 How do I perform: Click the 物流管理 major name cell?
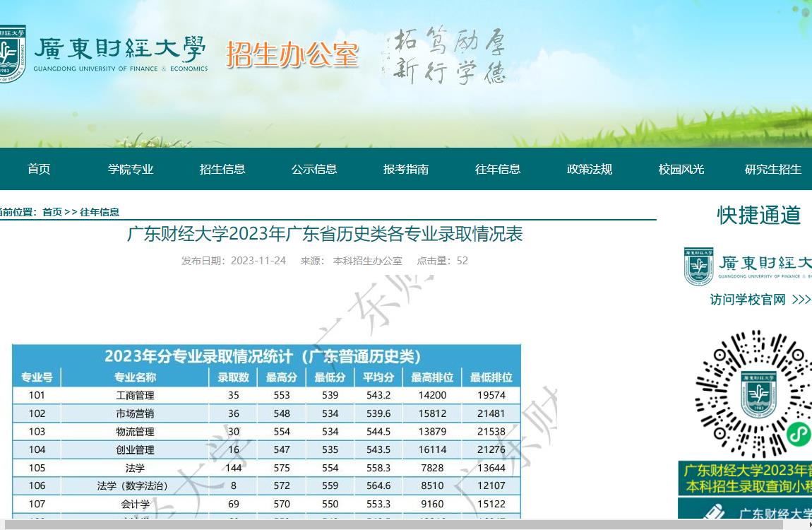click(x=135, y=432)
